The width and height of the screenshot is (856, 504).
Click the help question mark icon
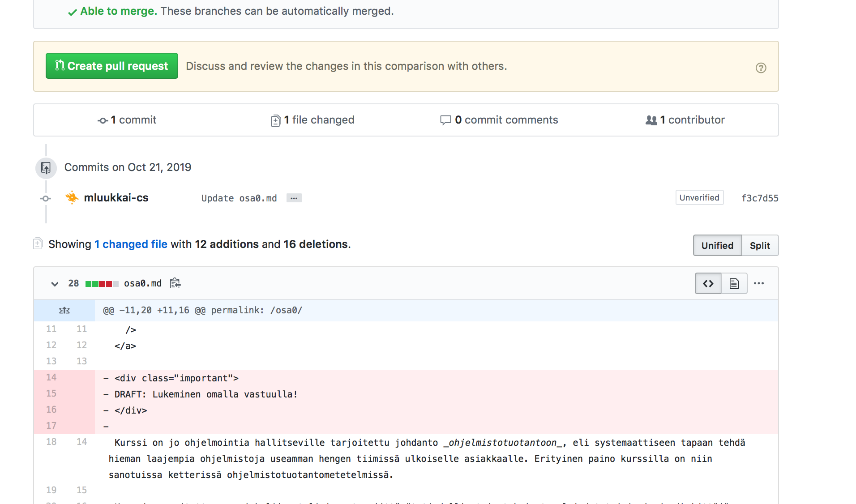761,68
